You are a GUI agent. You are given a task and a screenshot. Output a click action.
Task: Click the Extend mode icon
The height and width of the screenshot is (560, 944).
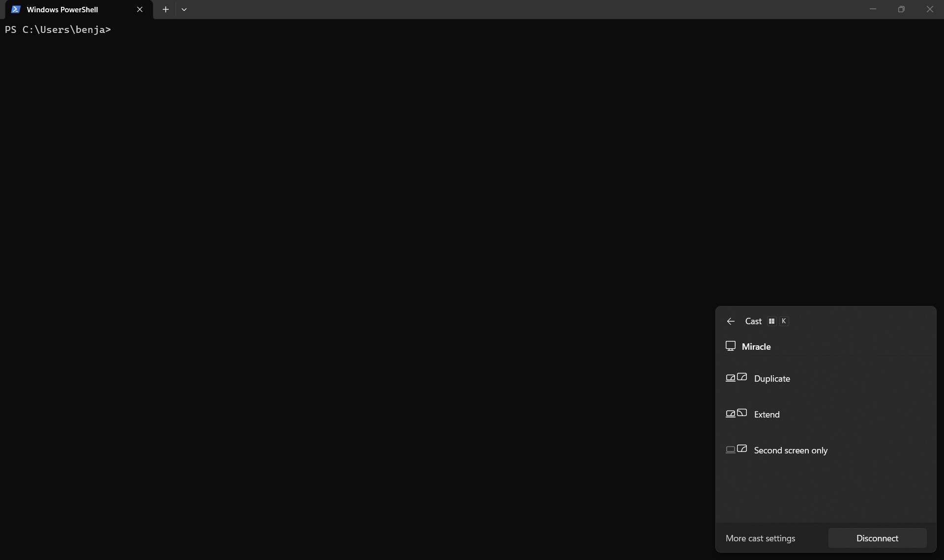tap(736, 414)
